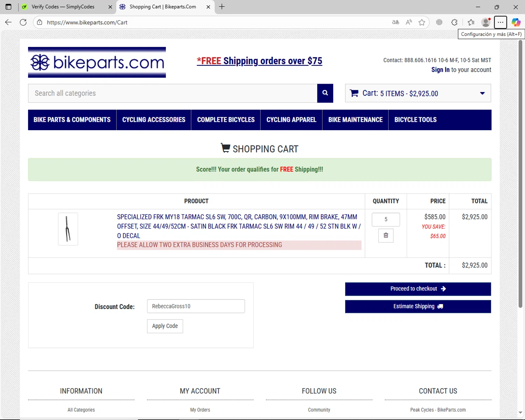Open the browser profile avatar
525x420 pixels.
tap(486, 22)
